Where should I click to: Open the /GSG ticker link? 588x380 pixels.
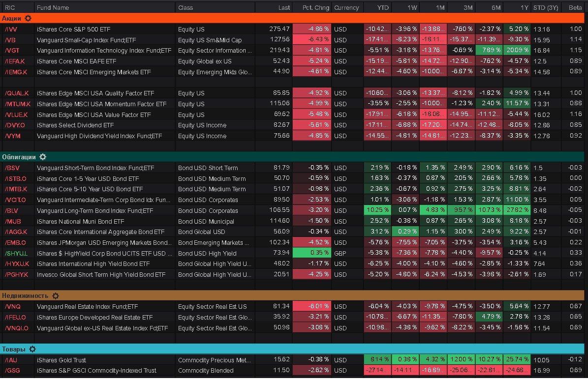coord(12,371)
